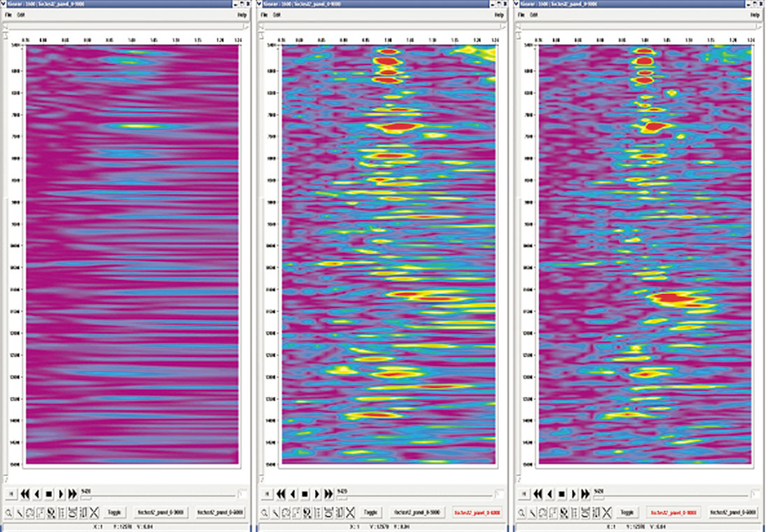Click the zoom magnifier tool in the middle window
Image resolution: width=770 pixels, height=532 pixels.
tap(265, 513)
